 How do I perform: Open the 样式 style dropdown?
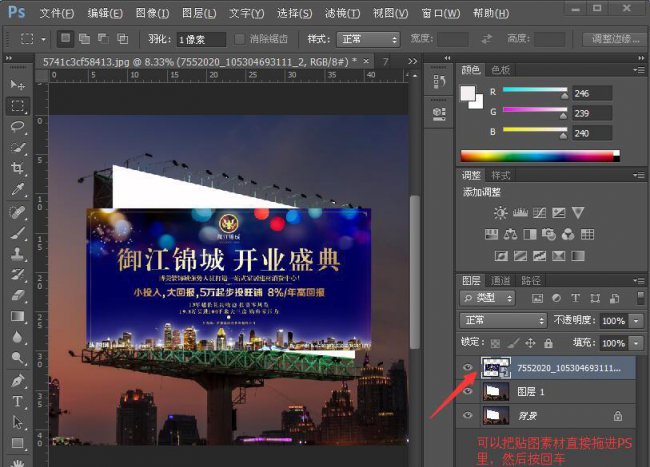(x=368, y=39)
